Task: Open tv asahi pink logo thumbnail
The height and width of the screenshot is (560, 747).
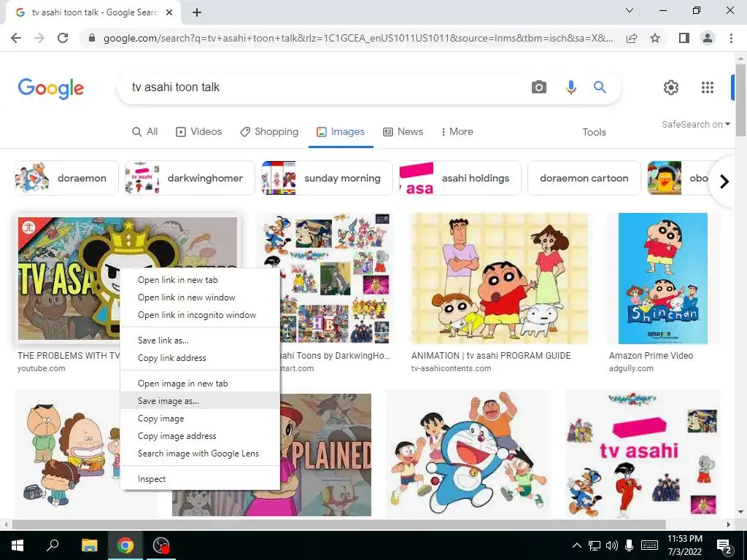Action: tap(642, 455)
